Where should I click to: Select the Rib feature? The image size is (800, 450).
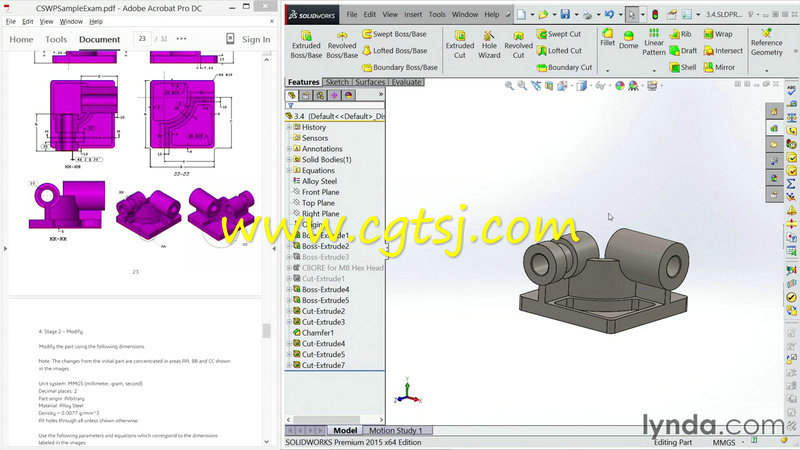[x=681, y=34]
